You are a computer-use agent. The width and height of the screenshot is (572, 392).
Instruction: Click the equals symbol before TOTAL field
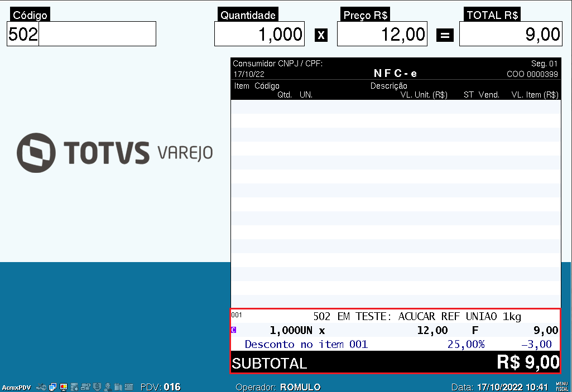pos(445,35)
